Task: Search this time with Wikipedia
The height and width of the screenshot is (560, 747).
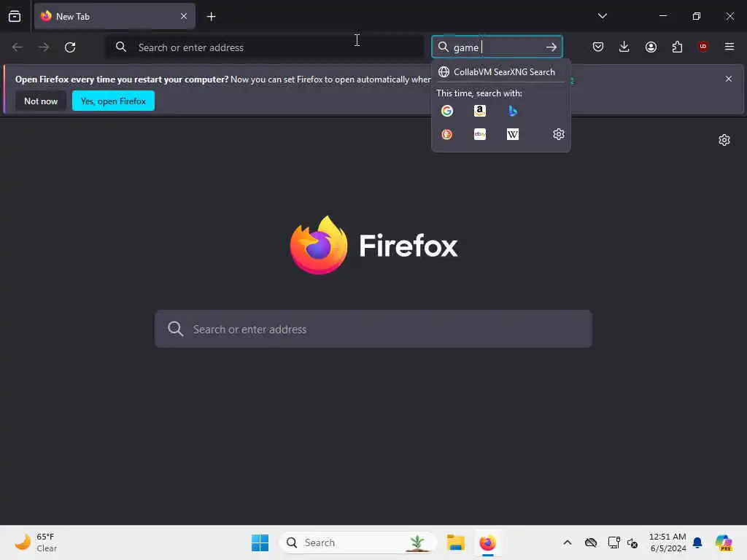Action: click(513, 134)
